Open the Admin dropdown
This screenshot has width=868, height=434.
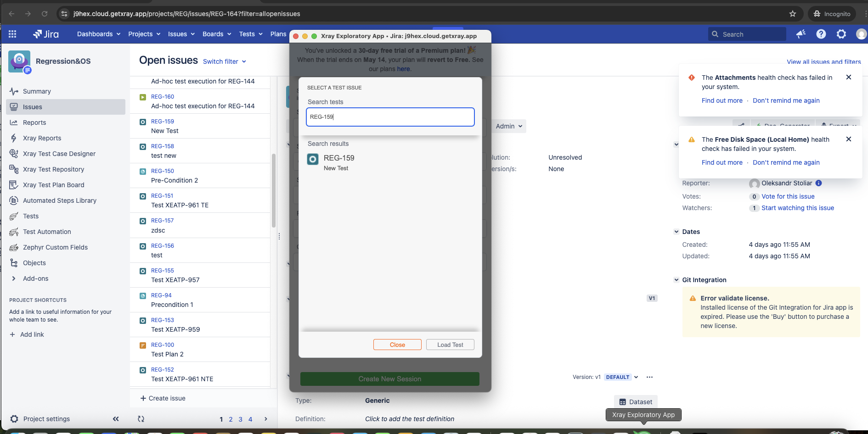tap(509, 126)
